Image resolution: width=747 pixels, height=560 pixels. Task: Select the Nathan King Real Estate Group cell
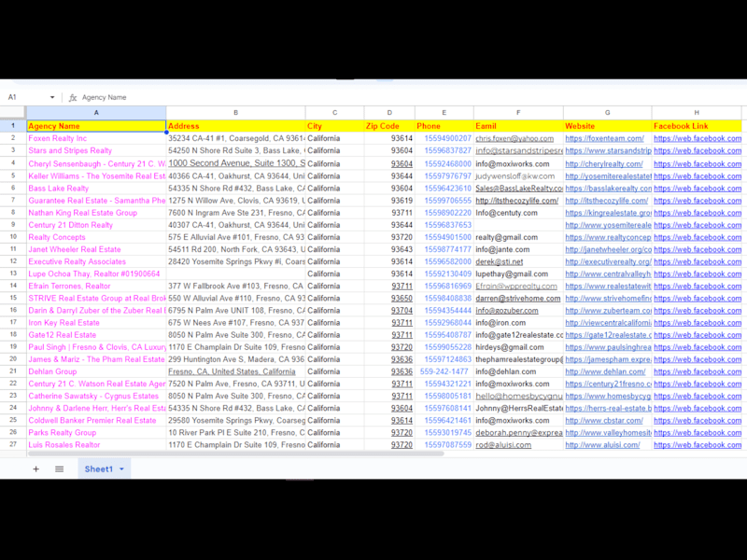point(96,213)
